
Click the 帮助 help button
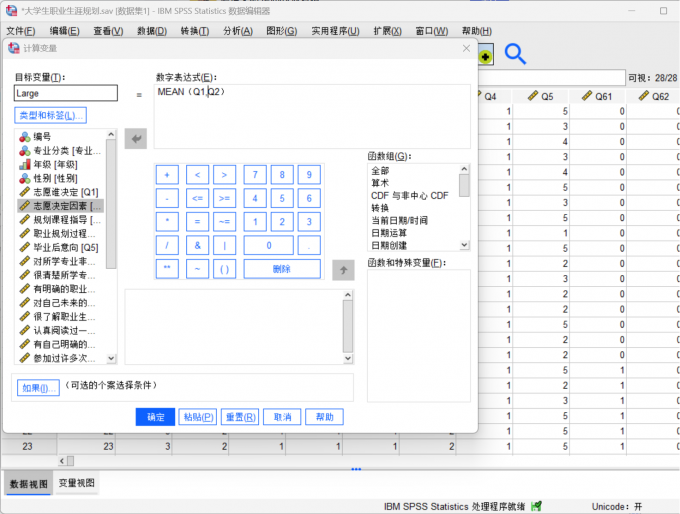[x=324, y=417]
